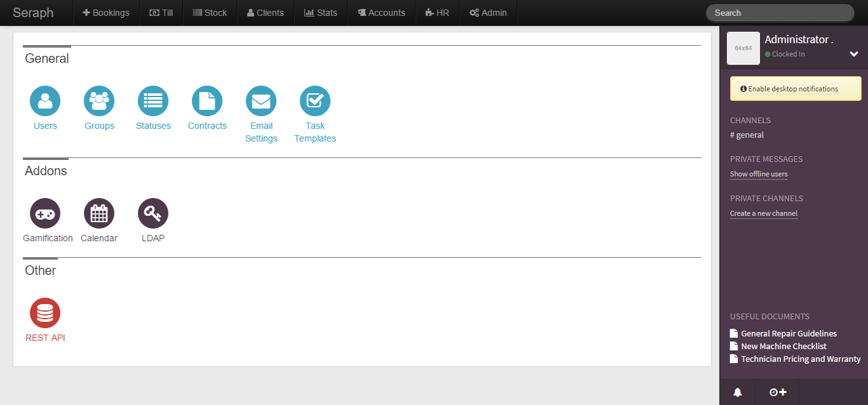This screenshot has height=405, width=868.
Task: Create a new private channel
Action: click(763, 213)
